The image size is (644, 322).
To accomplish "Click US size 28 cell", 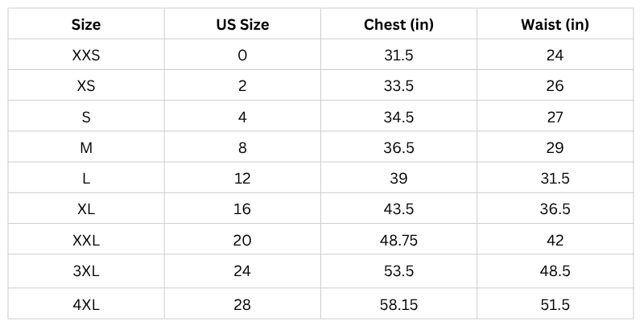I will tap(242, 305).
